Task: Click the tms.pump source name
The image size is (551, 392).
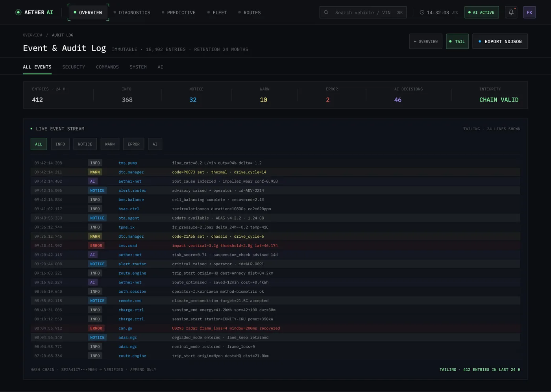Action: click(128, 163)
